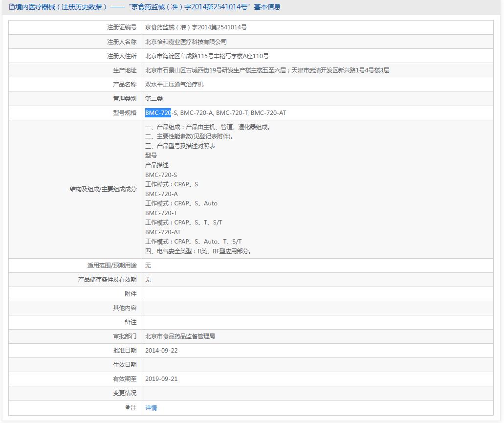504x423 pixels.
Task: Click the bulb icon beside the 注 label
Action: pos(128,407)
